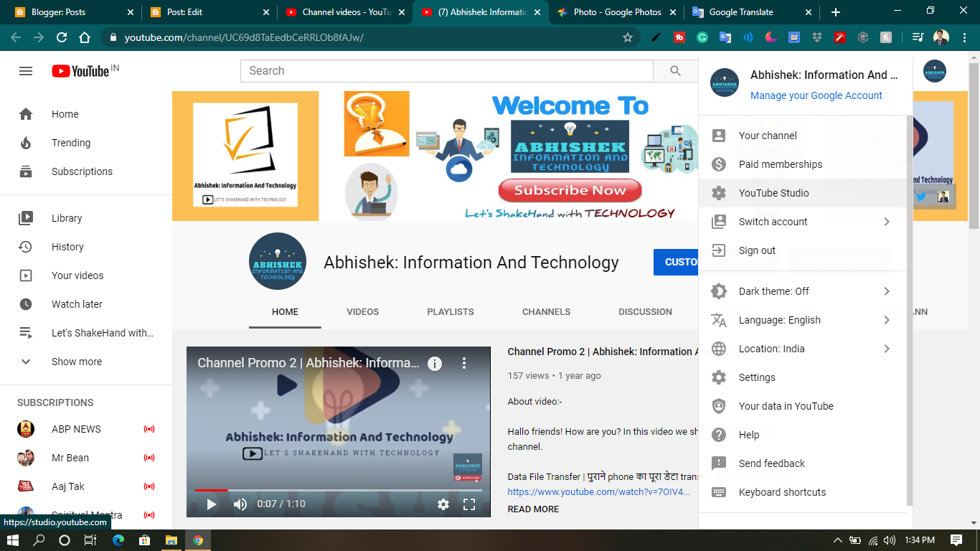The width and height of the screenshot is (980, 551).
Task: Click Send feedback
Action: [802, 463]
